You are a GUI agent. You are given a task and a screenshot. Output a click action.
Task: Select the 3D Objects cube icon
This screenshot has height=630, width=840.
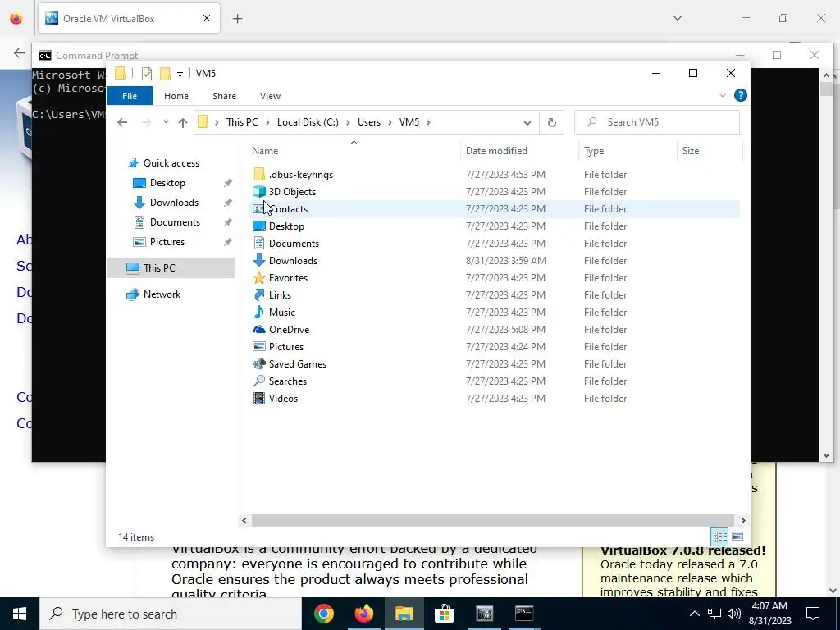coord(259,191)
